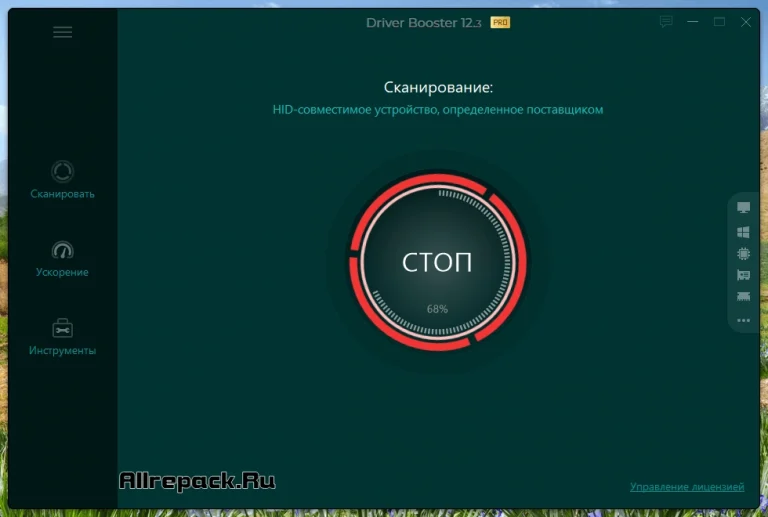768x517 pixels.
Task: Click the 68% scan progress value
Action: pos(437,309)
